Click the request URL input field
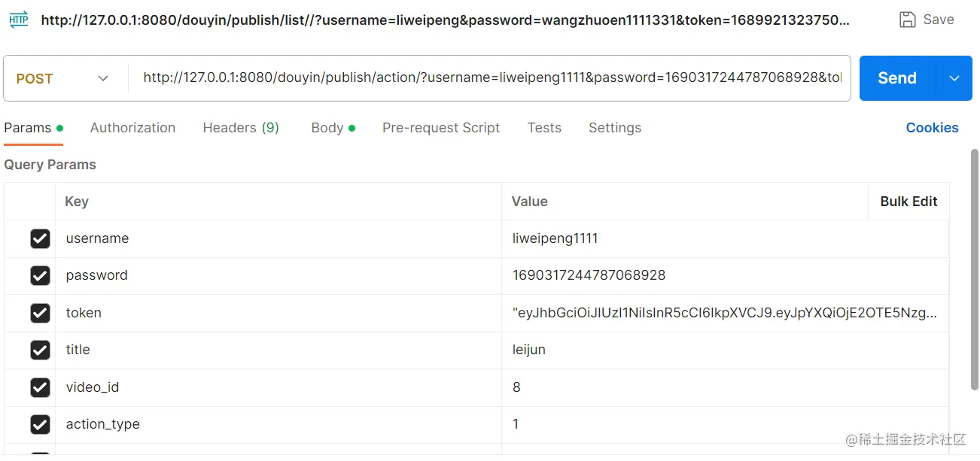The height and width of the screenshot is (461, 980). pyautogui.click(x=489, y=78)
